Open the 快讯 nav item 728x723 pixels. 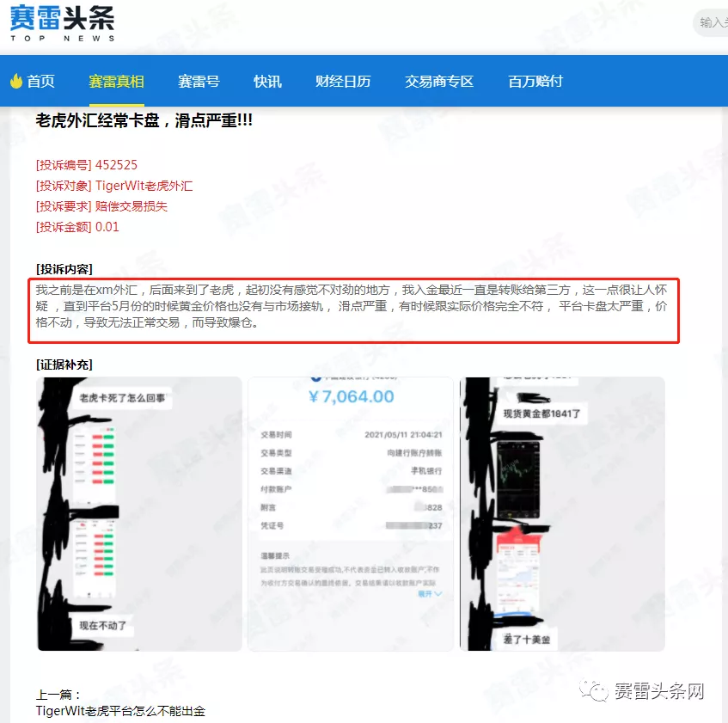tap(267, 82)
